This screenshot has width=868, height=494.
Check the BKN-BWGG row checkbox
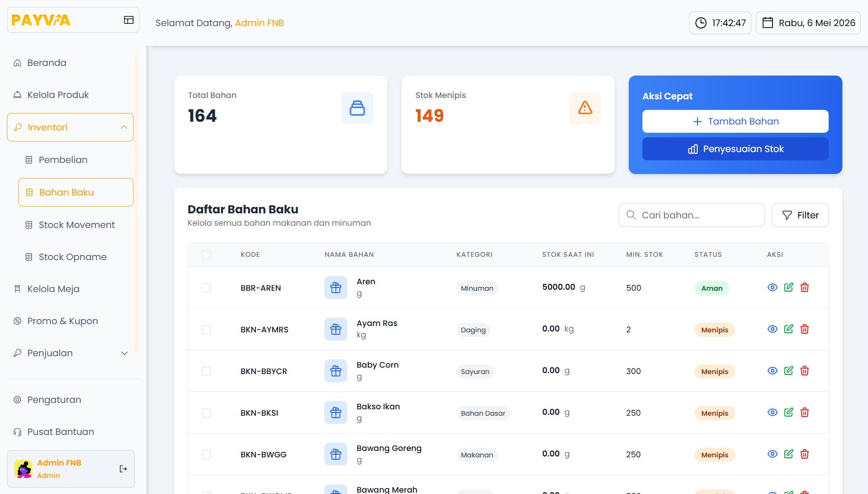(206, 455)
